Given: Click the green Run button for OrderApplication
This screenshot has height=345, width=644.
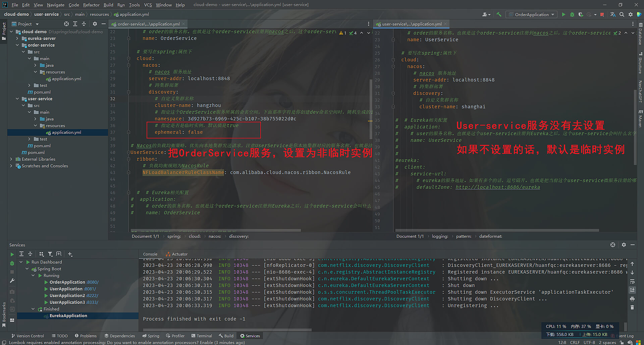Looking at the screenshot, I should click(563, 14).
